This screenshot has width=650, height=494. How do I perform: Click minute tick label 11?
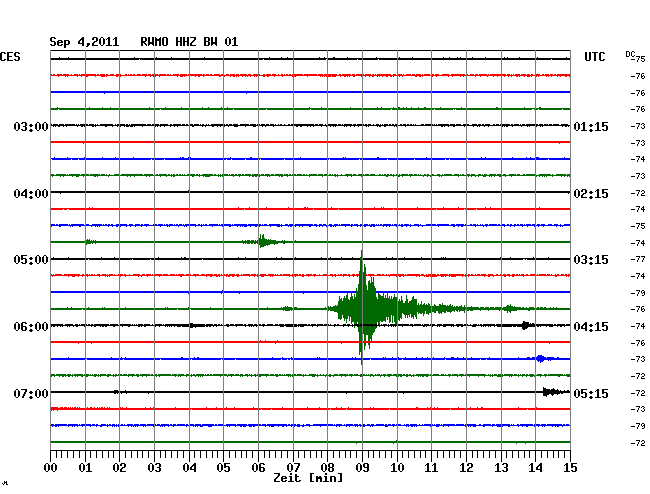431,468
